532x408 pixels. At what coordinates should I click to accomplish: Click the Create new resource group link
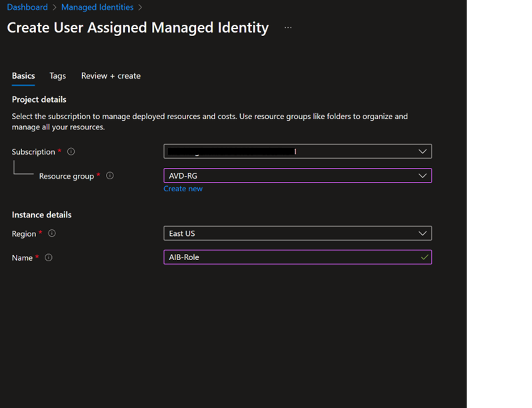tap(183, 189)
